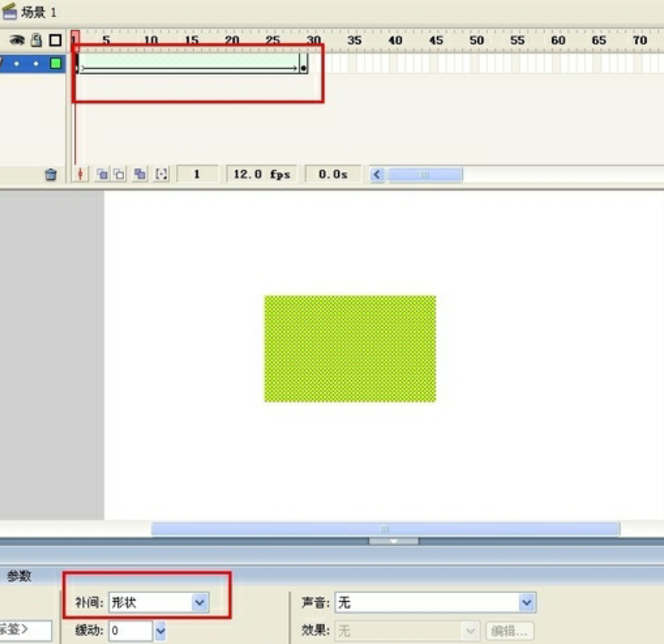Open the 补间 tween type dropdown
This screenshot has width=664, height=644.
point(200,603)
